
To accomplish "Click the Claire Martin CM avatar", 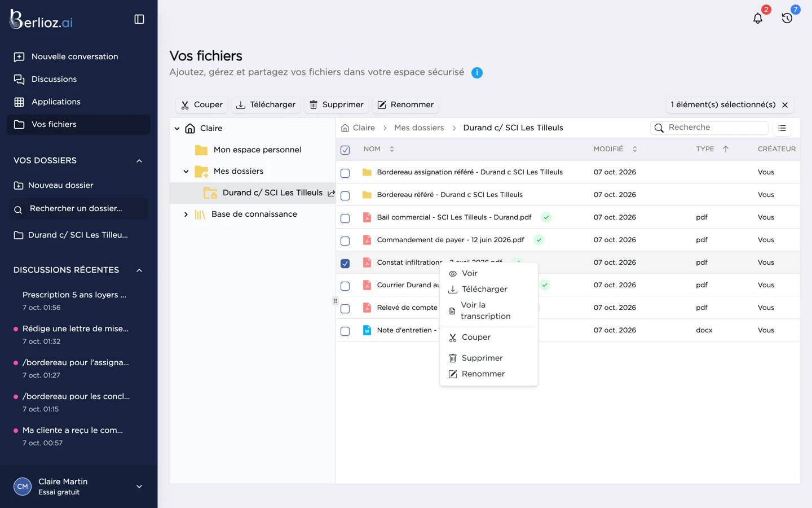I will (23, 486).
